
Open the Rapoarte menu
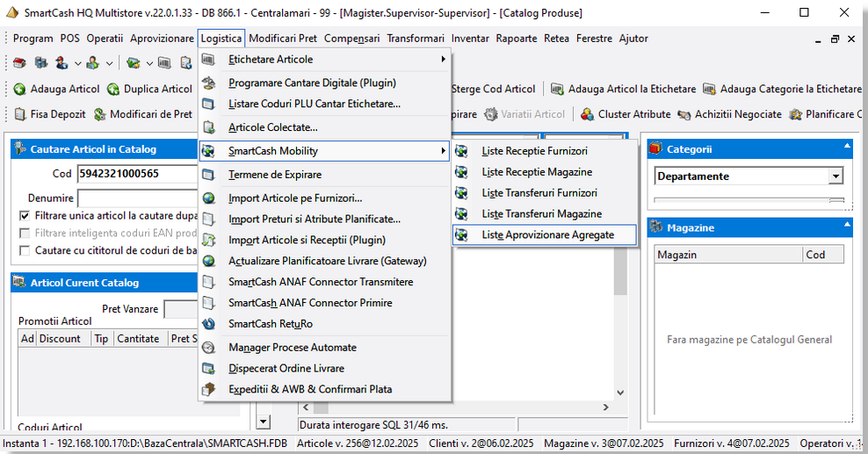517,38
